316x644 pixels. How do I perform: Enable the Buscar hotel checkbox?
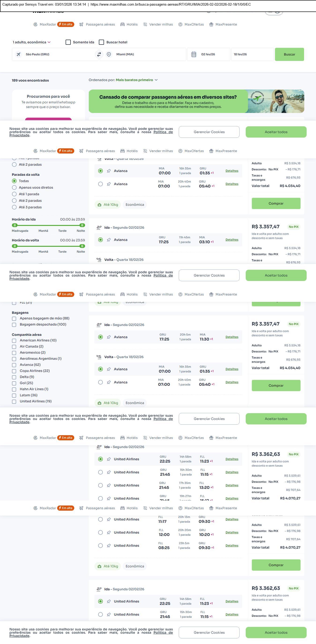coord(101,42)
